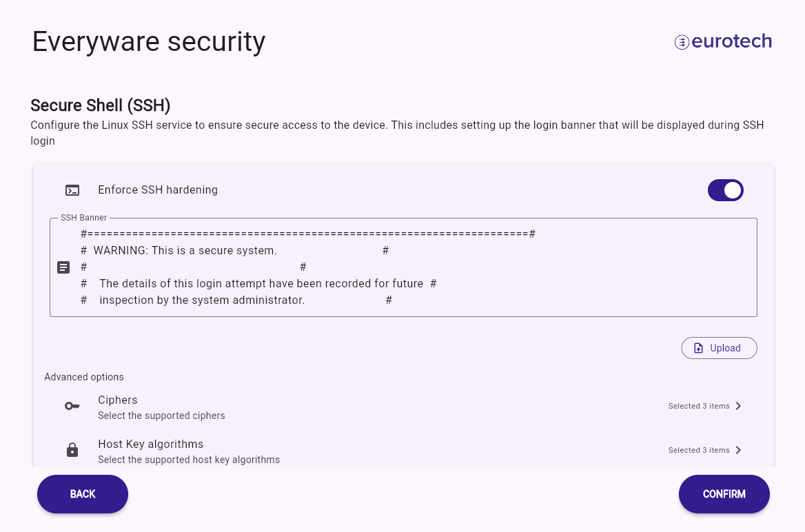
Task: Expand Ciphers using its chevron arrow
Action: point(738,406)
